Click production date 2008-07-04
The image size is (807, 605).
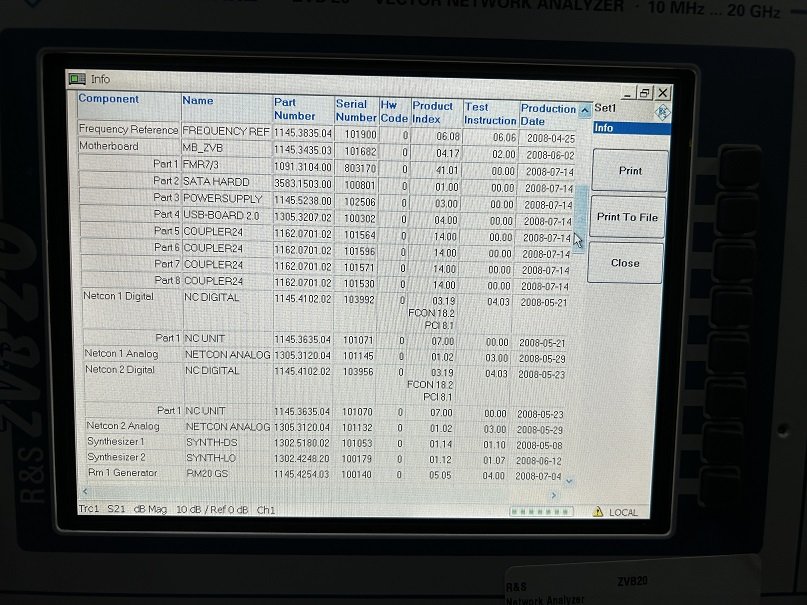tap(538, 476)
